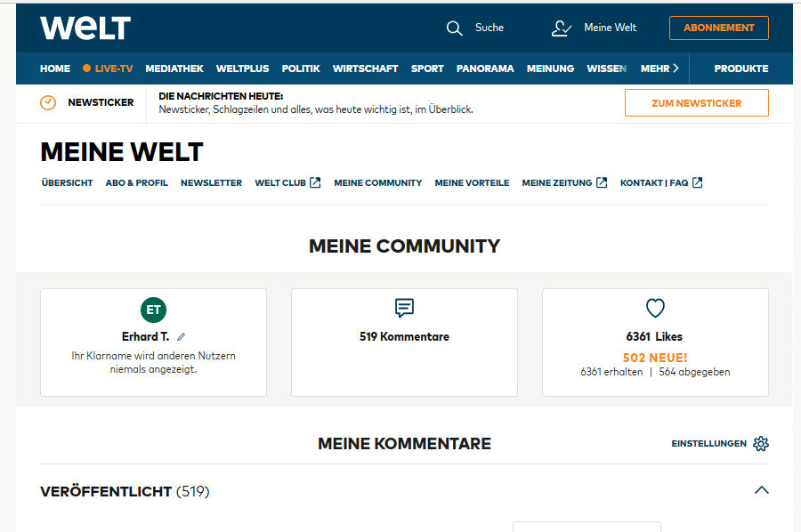The height and width of the screenshot is (532, 801).
Task: Click the comments speech bubble icon
Action: click(x=404, y=308)
